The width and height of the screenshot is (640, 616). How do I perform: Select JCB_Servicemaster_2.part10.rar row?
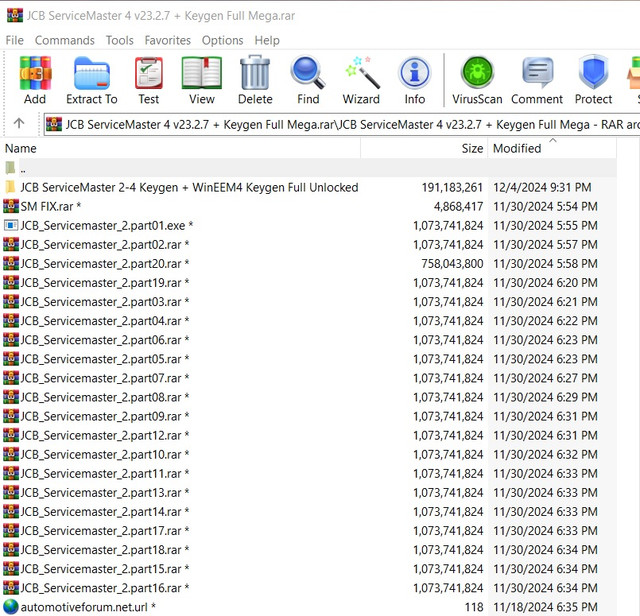click(308, 454)
